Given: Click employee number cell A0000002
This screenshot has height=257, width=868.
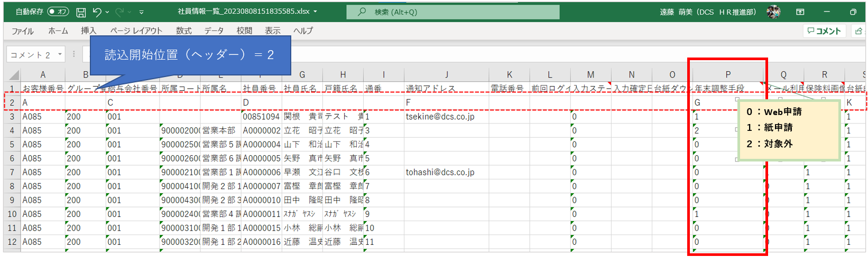Looking at the screenshot, I should [x=261, y=130].
